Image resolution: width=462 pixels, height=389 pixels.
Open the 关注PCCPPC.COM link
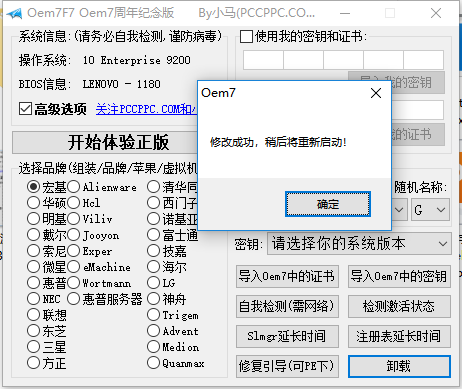[x=146, y=109]
